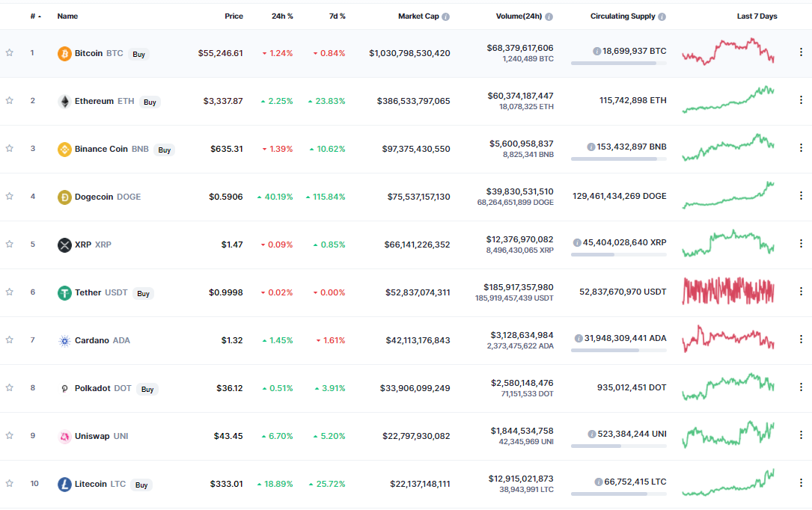Sort by the 7d % column header

[337, 16]
